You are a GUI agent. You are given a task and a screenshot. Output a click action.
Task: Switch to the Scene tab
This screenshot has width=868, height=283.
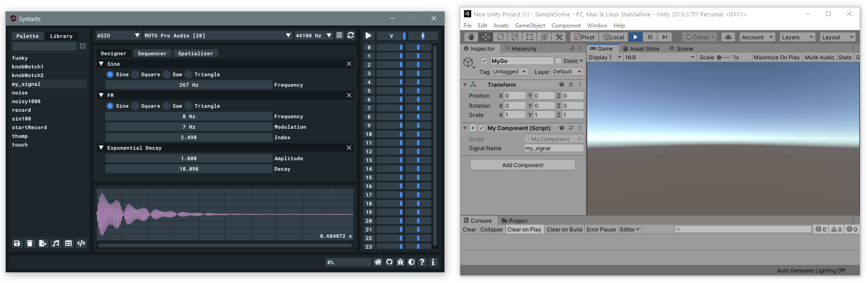click(681, 48)
